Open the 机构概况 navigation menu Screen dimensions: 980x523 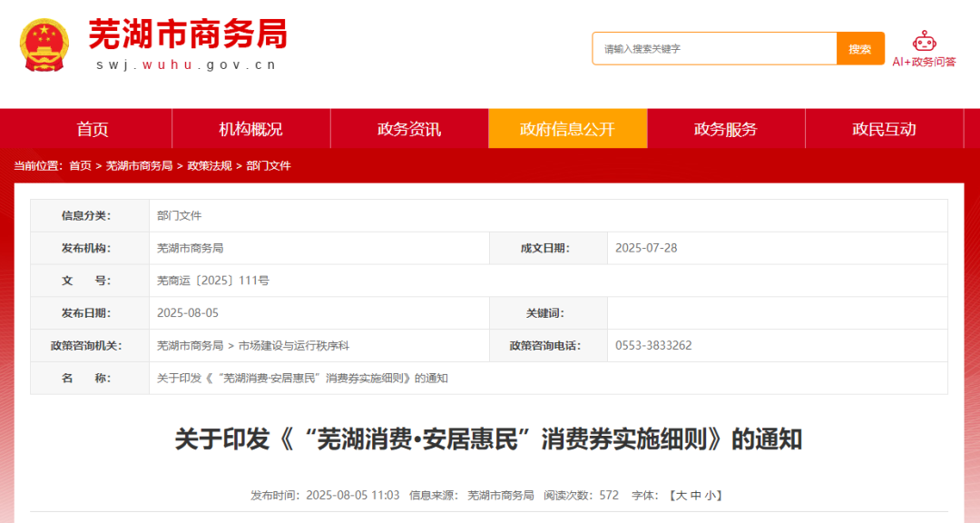tap(251, 129)
